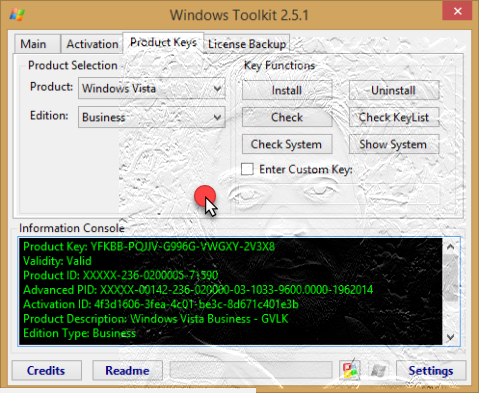Open the Readme document
The width and height of the screenshot is (479, 393).
[127, 370]
